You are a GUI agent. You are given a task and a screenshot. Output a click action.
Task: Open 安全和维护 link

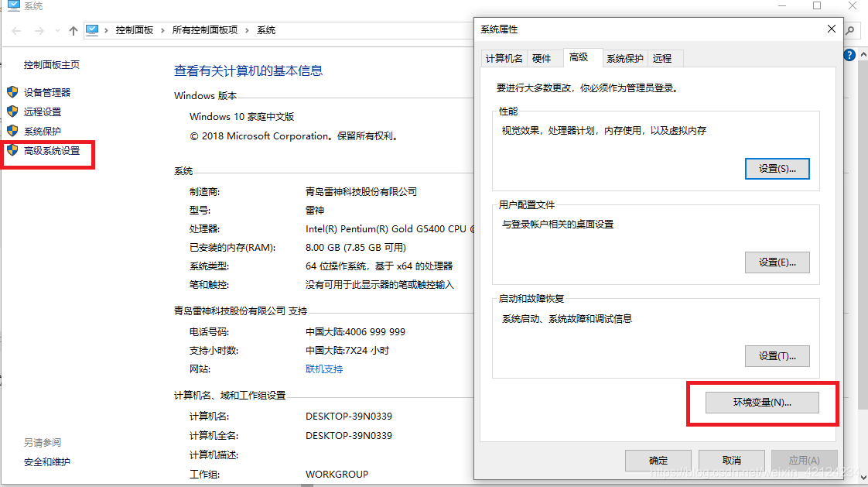click(47, 462)
